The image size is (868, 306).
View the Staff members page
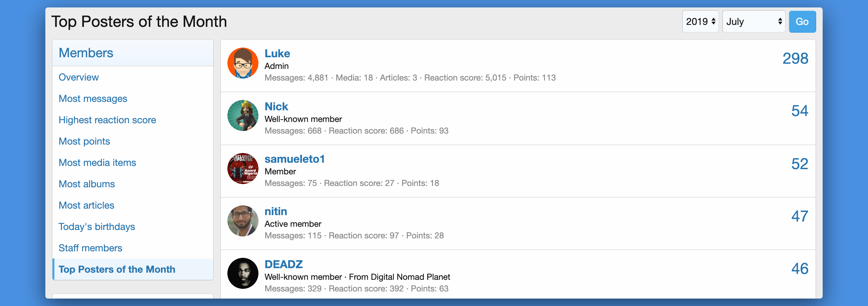coord(90,248)
